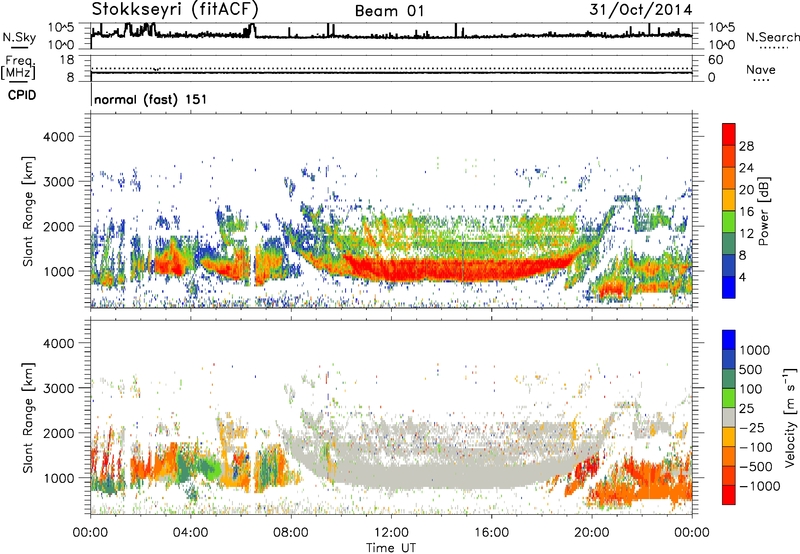Click the '12' tick on the power colorbar
This screenshot has height=554, width=800.
(746, 234)
